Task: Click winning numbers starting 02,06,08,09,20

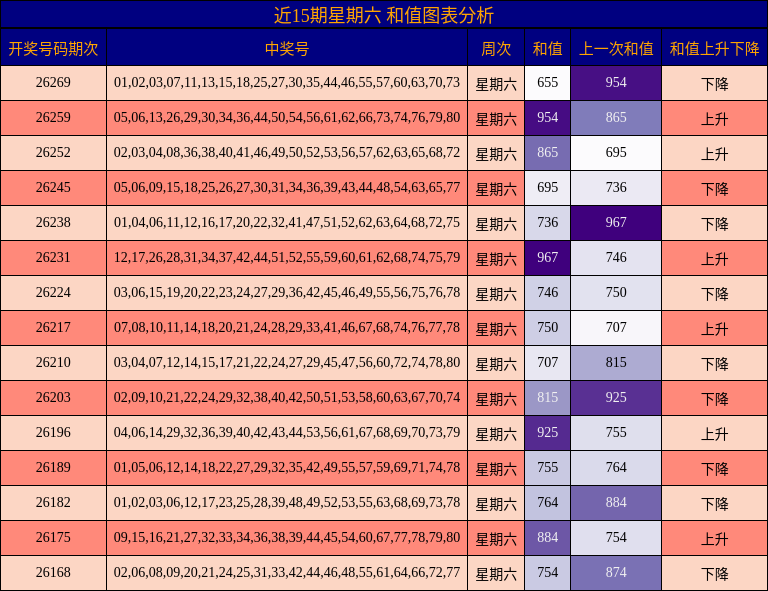Action: click(x=287, y=572)
